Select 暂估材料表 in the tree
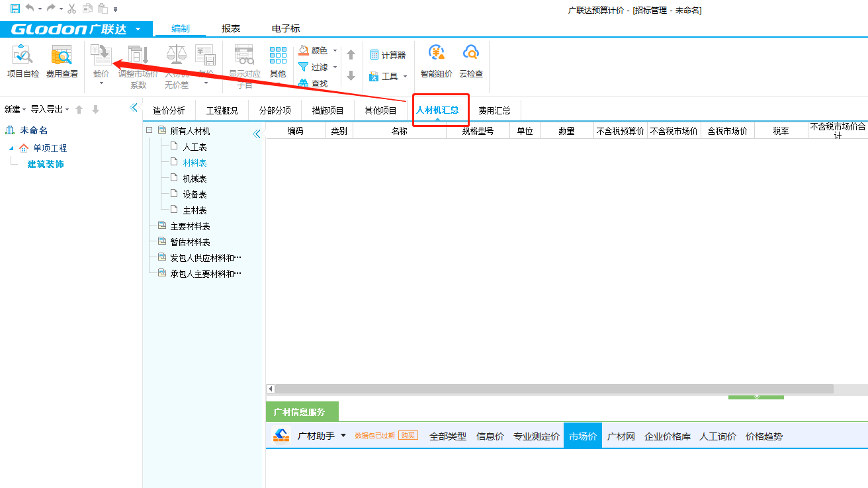The image size is (868, 488). click(x=191, y=242)
